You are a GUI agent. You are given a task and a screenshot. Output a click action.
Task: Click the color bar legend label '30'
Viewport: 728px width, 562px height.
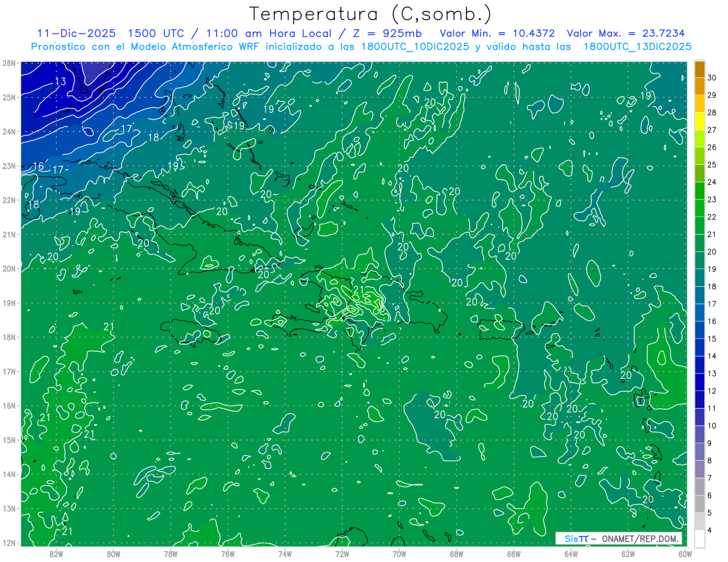712,78
